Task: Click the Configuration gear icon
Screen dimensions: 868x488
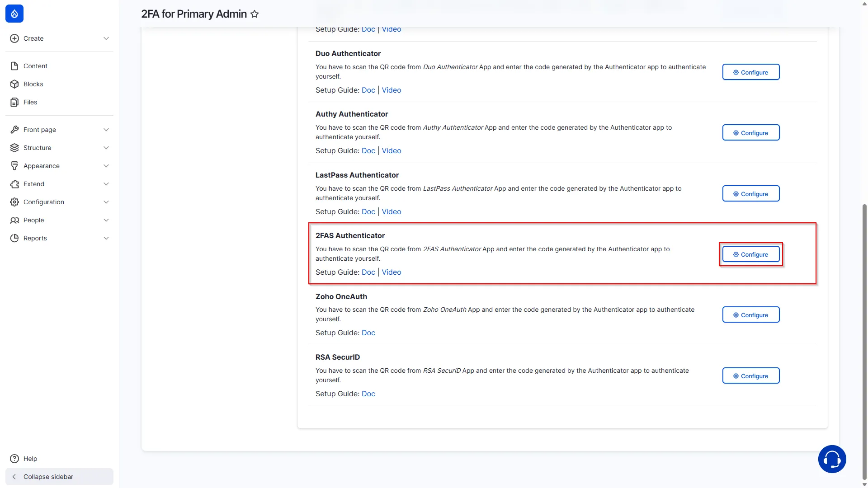Action: point(14,202)
